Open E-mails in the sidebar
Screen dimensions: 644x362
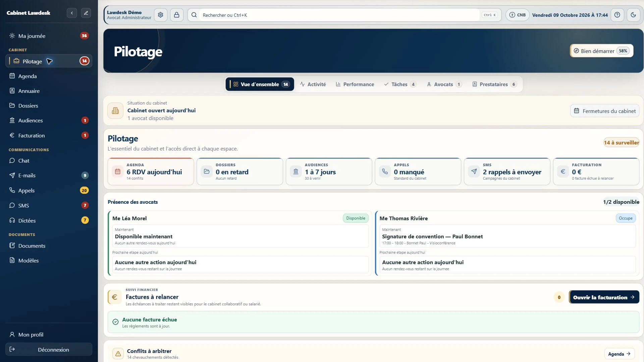pyautogui.click(x=49, y=175)
